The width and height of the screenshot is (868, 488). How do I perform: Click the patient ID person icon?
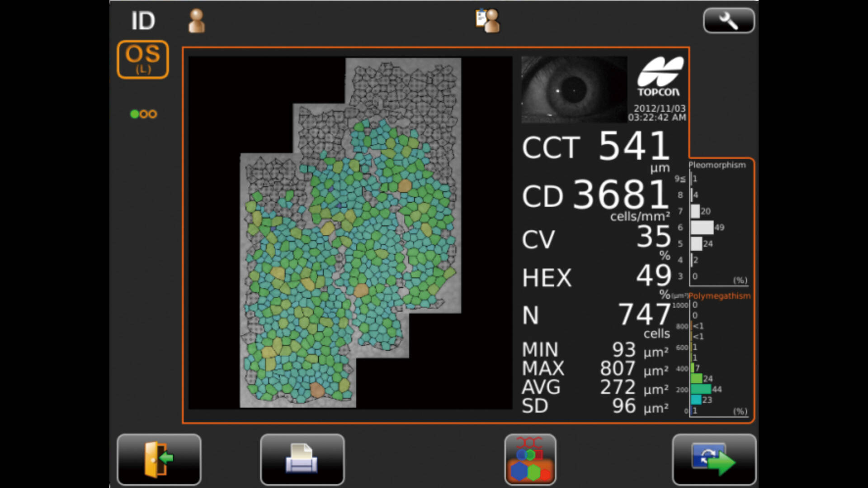196,21
